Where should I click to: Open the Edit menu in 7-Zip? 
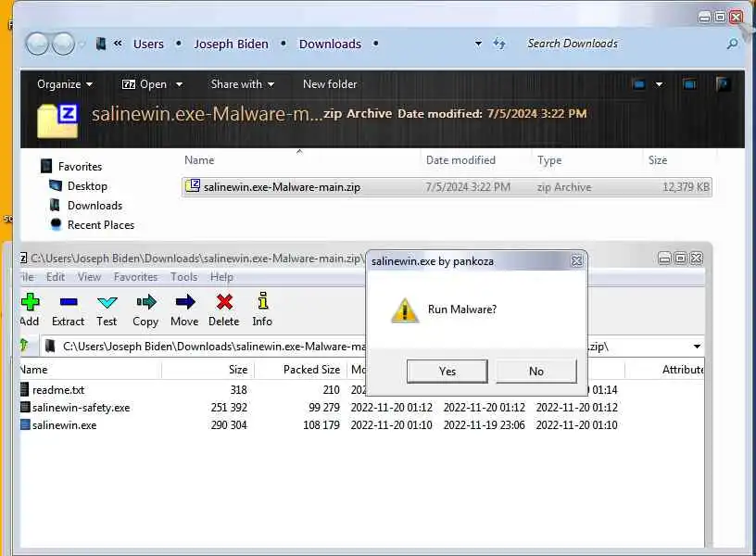click(x=56, y=277)
